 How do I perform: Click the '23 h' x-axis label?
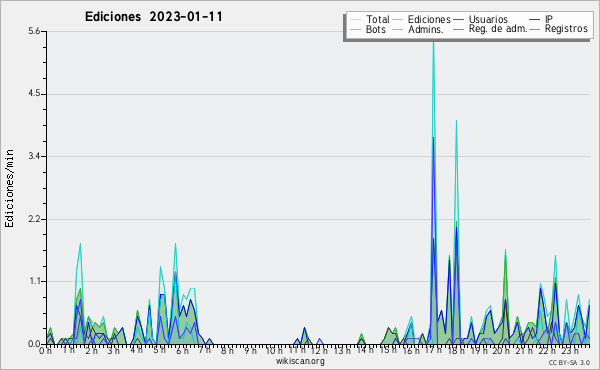pyautogui.click(x=570, y=350)
